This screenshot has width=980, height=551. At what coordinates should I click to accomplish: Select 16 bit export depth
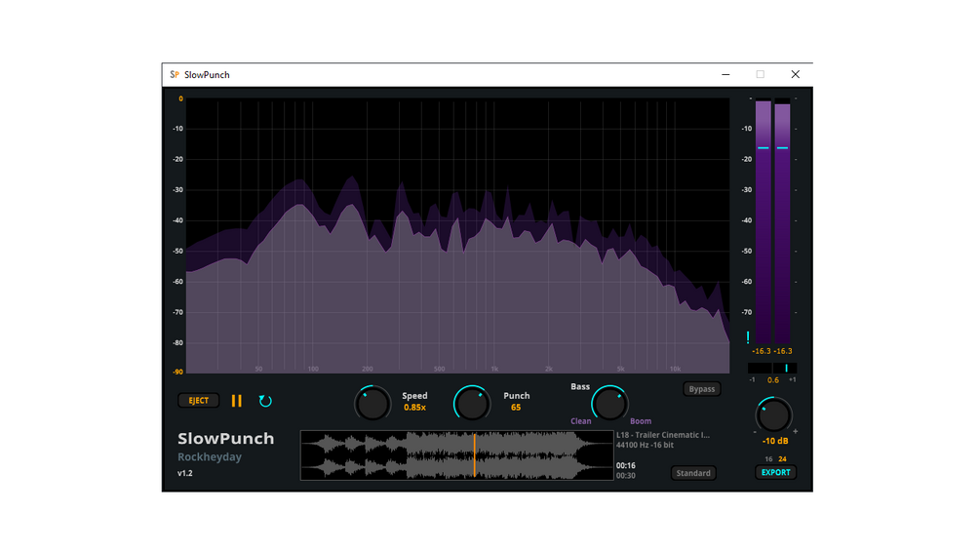coord(768,459)
